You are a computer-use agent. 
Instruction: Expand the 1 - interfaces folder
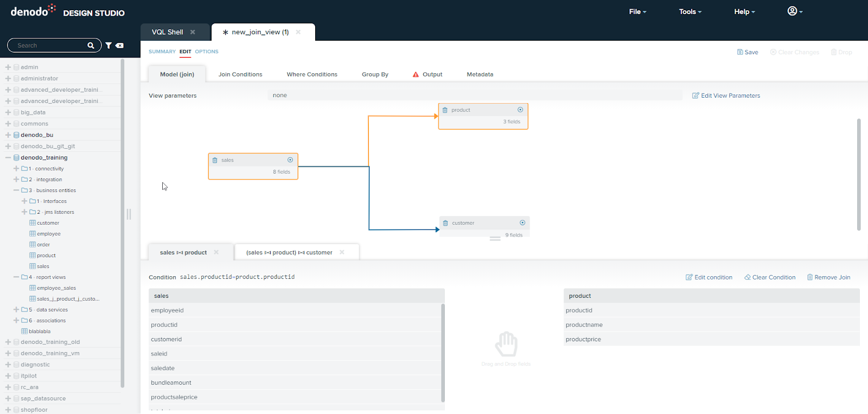pos(24,201)
